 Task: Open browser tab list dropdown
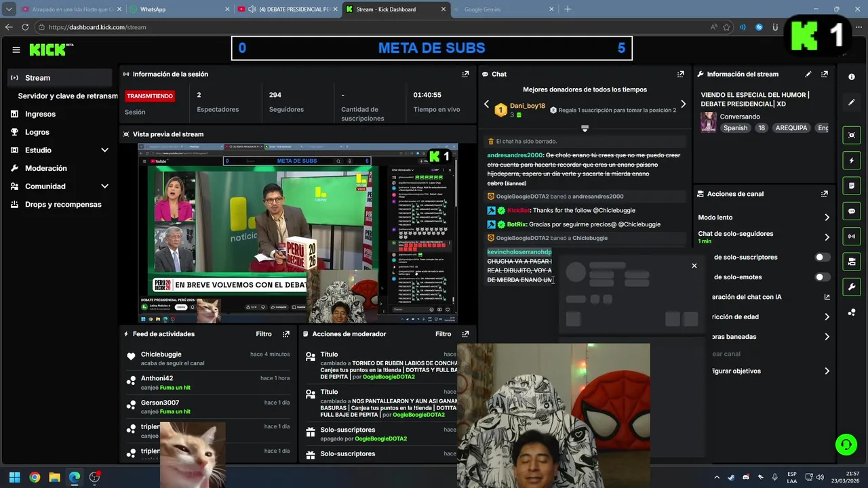pos(9,9)
